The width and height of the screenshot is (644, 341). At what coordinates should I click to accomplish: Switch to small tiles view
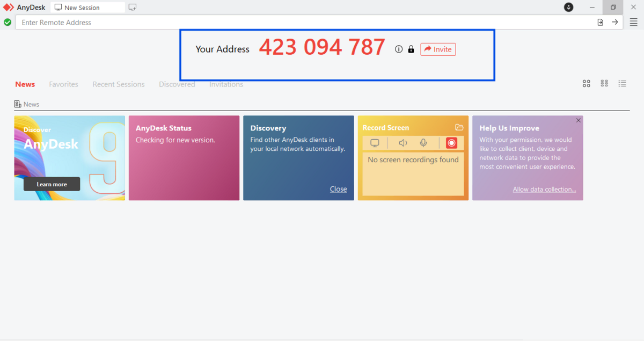(x=604, y=83)
